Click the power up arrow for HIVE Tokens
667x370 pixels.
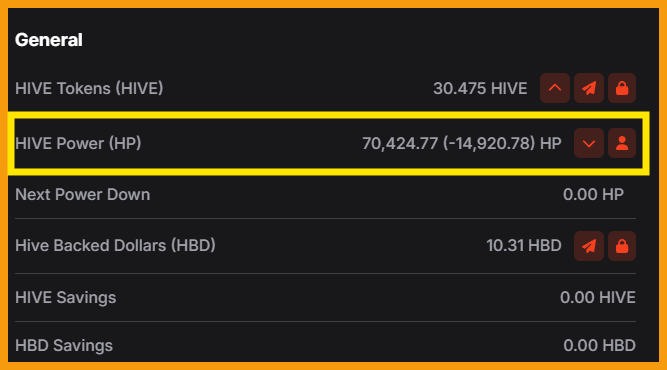tap(555, 88)
